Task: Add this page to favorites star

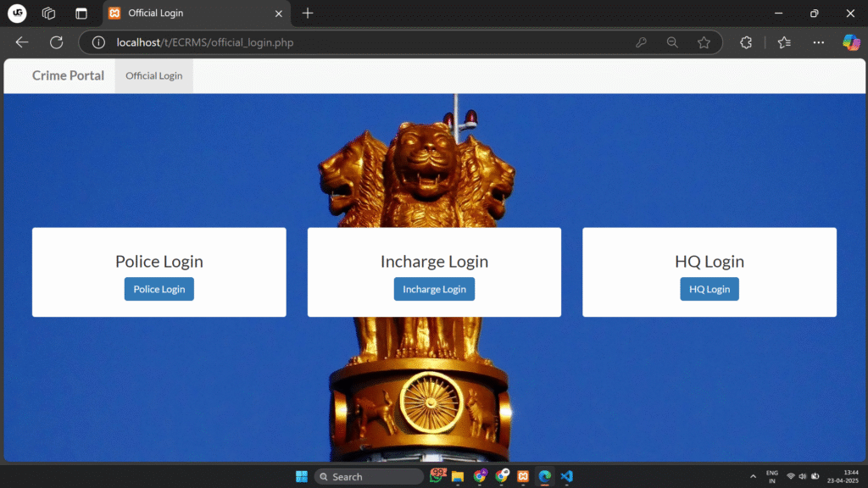Action: click(x=704, y=42)
